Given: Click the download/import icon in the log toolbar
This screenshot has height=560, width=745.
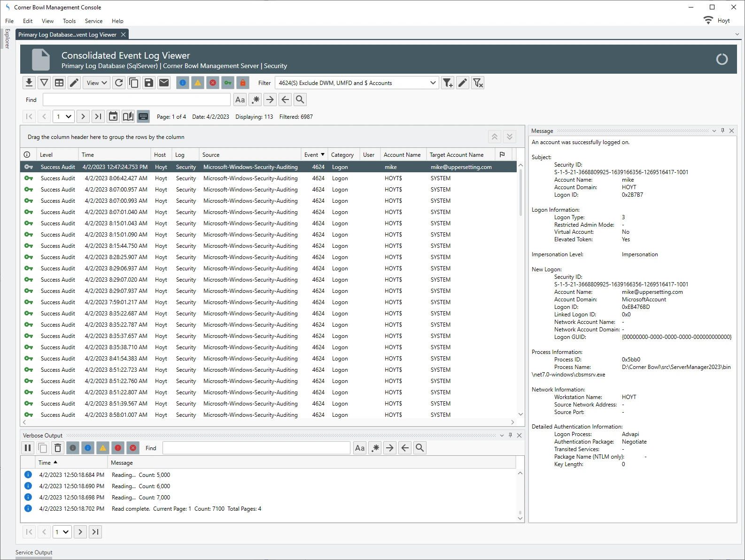Looking at the screenshot, I should pyautogui.click(x=29, y=83).
